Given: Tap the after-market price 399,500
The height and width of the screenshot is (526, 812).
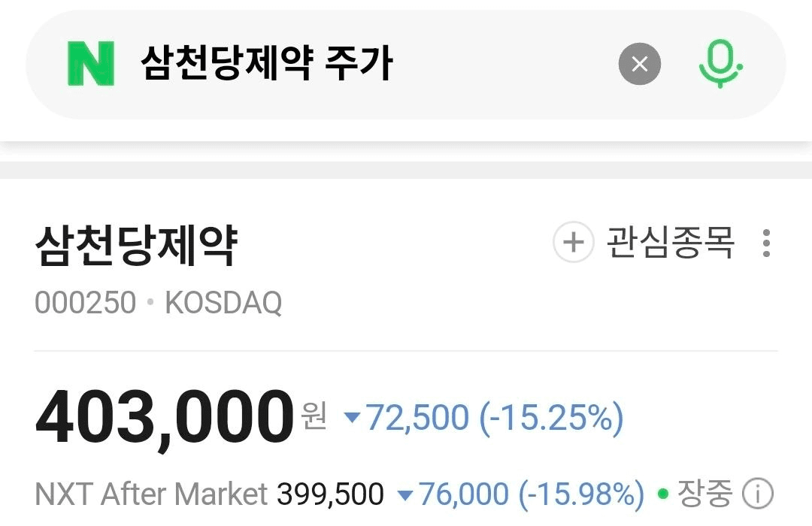Looking at the screenshot, I should (x=331, y=494).
